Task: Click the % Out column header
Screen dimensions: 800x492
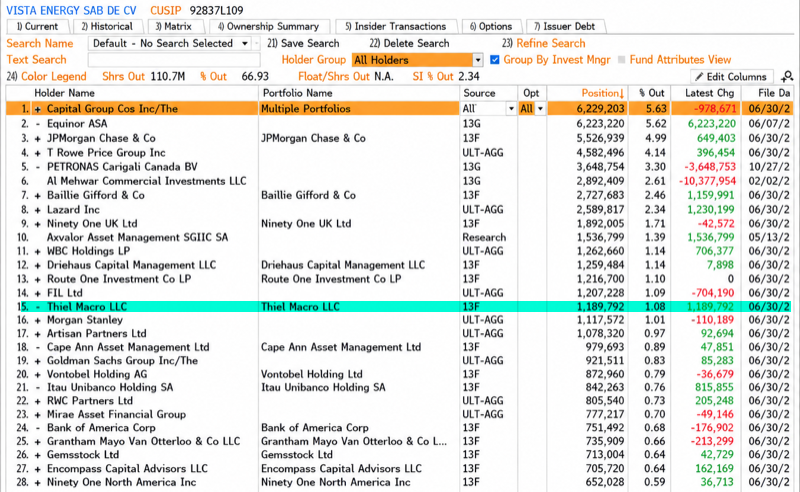Action: coord(652,93)
